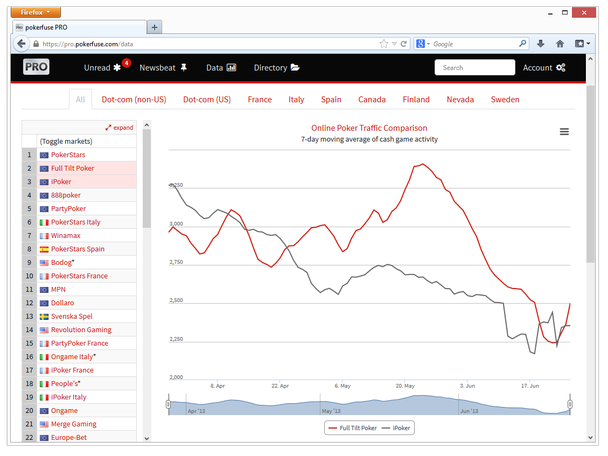Open the chart context menu hamburger icon

coord(564,132)
